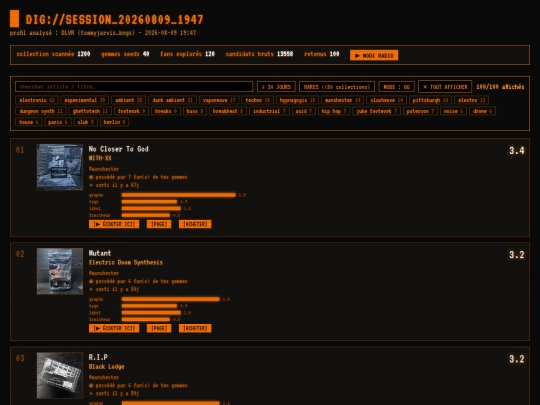Select the 'pittsburgh' tag chip
This screenshot has height=405, width=540.
tap(430, 100)
